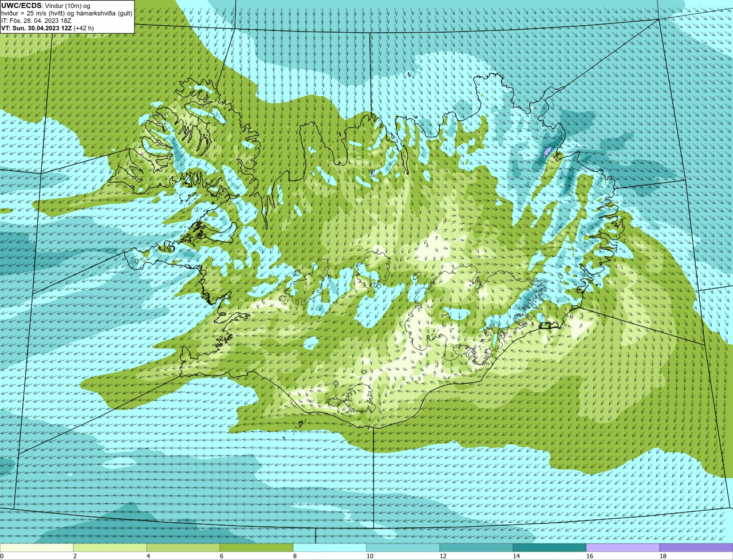This screenshot has height=560, width=733.
Task: Select the "IT: Fös. 28. 04. 2023 18Z" line
Action: 36,21
